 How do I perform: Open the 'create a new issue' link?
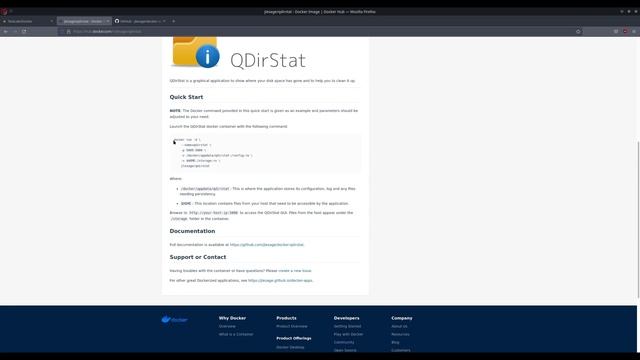pos(295,271)
